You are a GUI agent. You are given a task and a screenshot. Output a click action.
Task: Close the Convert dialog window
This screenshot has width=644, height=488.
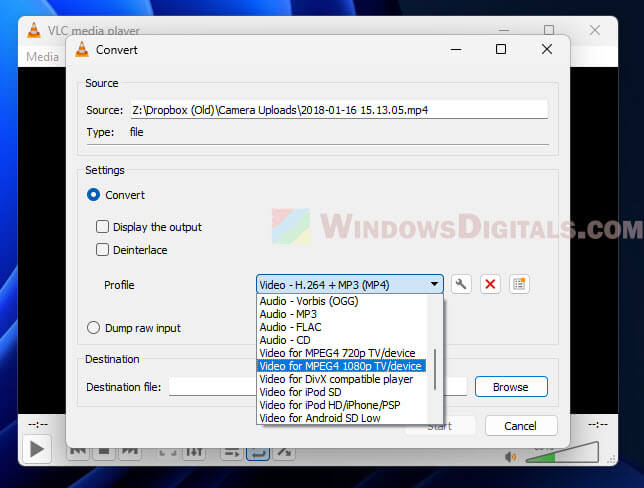coord(547,49)
